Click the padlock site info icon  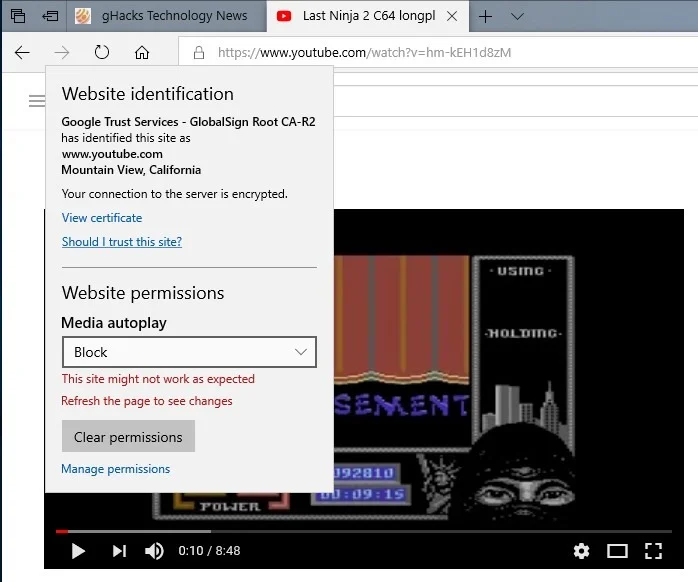pos(199,53)
